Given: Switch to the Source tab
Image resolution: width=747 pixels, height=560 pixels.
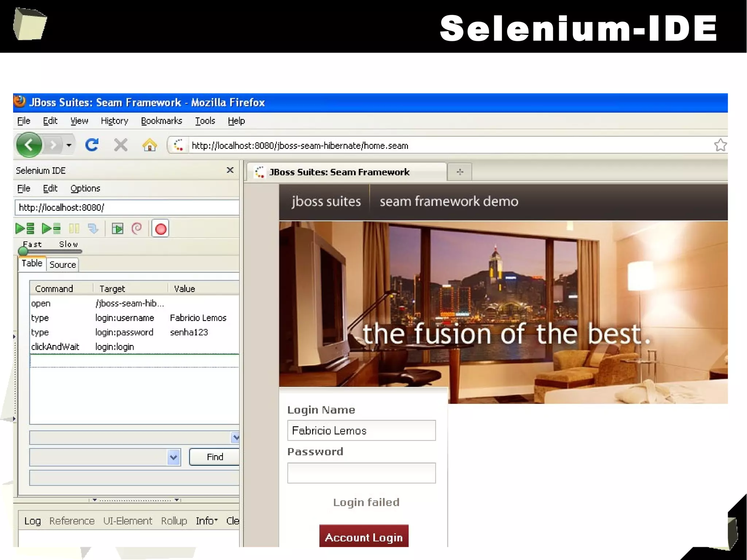Looking at the screenshot, I should click(63, 264).
